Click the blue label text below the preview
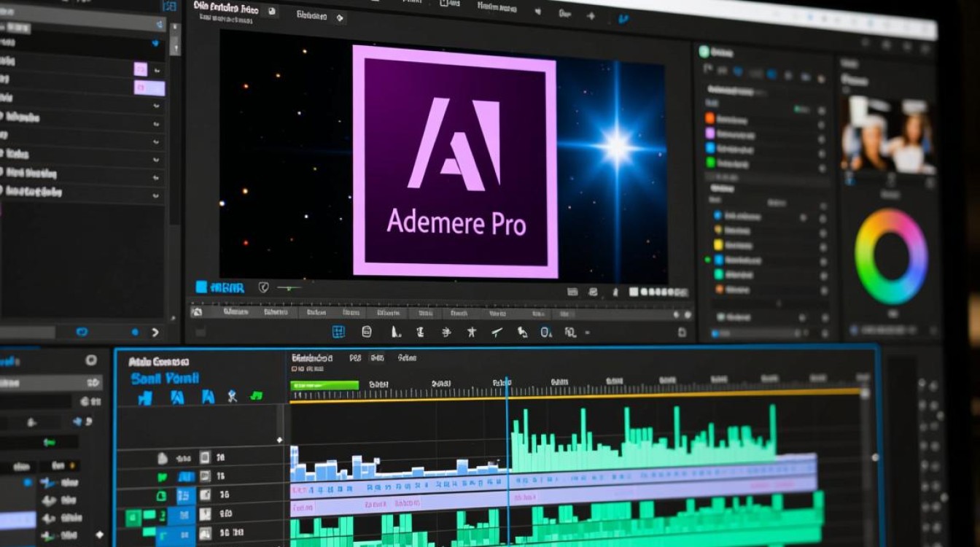Screen dimensions: 980x547 point(228,287)
